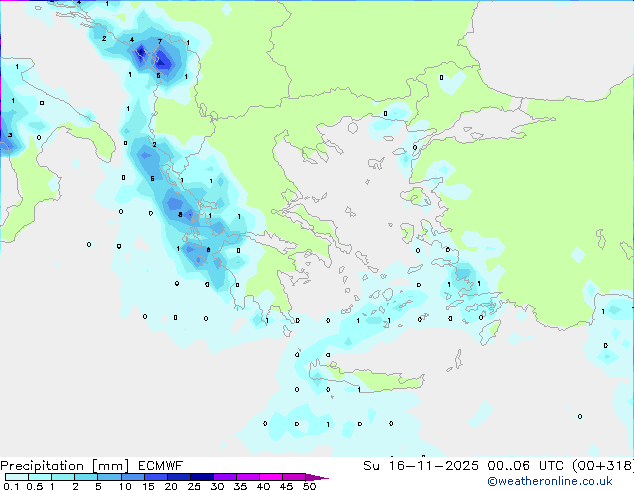Pick the 5–10 mm legend swatch
This screenshot has height=490, width=634.
click(109, 477)
